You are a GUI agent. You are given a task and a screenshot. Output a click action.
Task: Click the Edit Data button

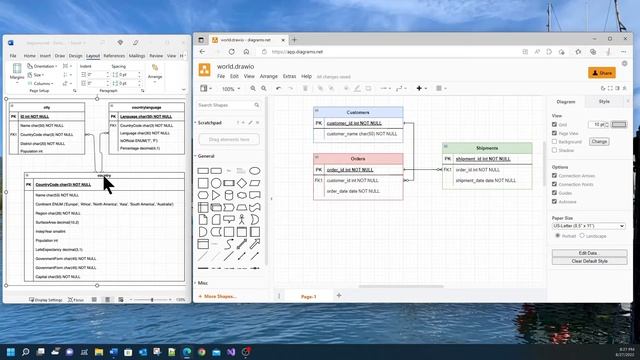tap(589, 253)
